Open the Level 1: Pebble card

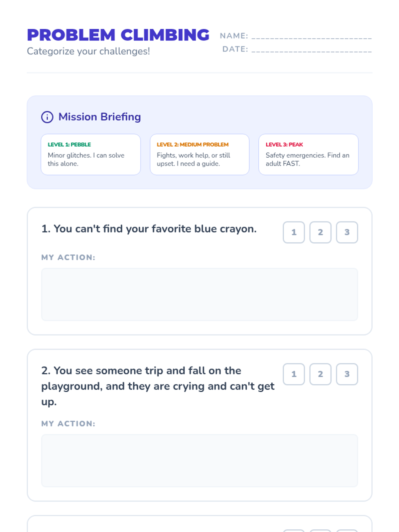(x=91, y=155)
